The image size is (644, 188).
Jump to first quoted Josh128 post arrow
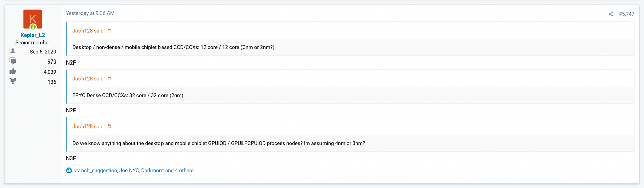110,30
